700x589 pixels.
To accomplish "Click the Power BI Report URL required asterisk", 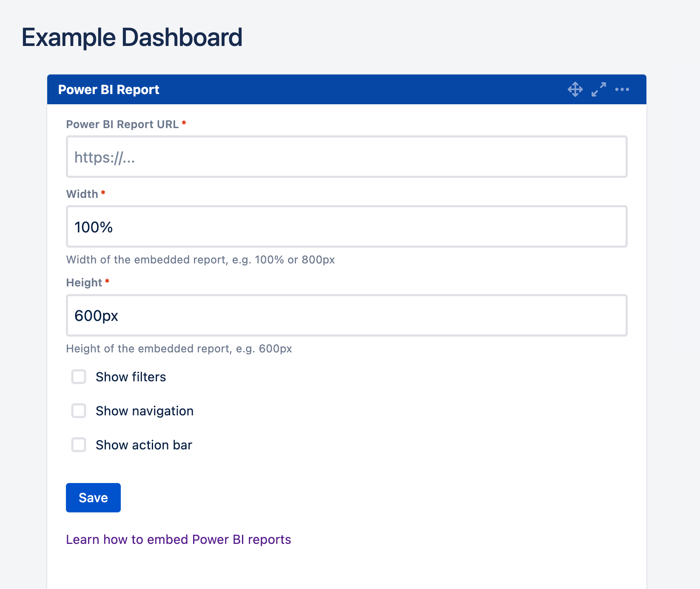I will [x=184, y=124].
